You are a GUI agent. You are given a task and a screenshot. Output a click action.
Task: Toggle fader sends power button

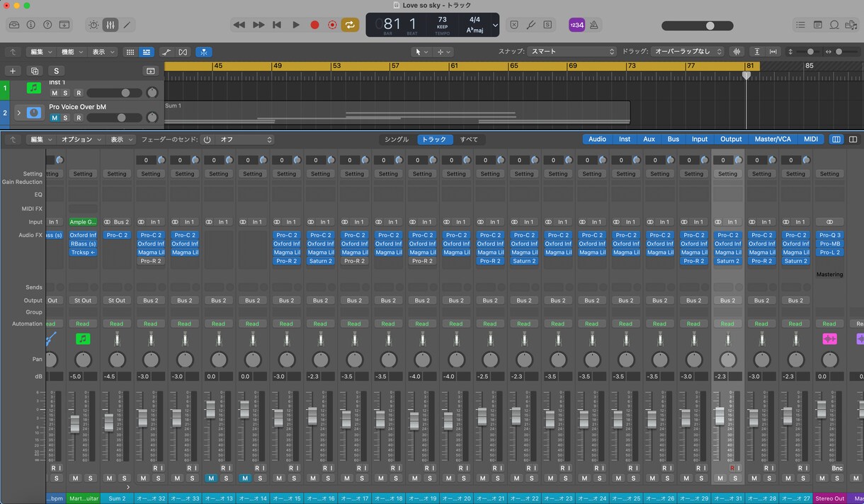tap(208, 139)
